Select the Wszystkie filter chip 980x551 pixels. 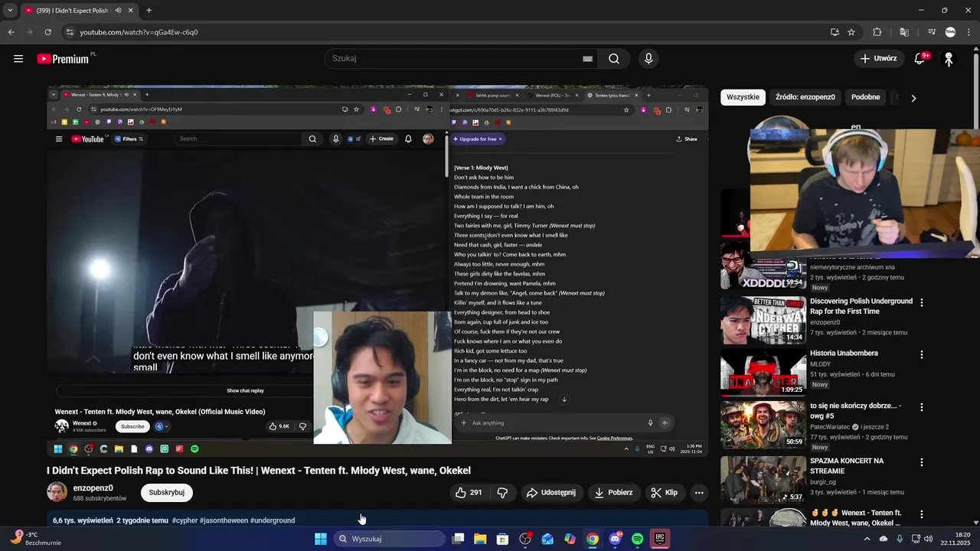[x=743, y=97]
